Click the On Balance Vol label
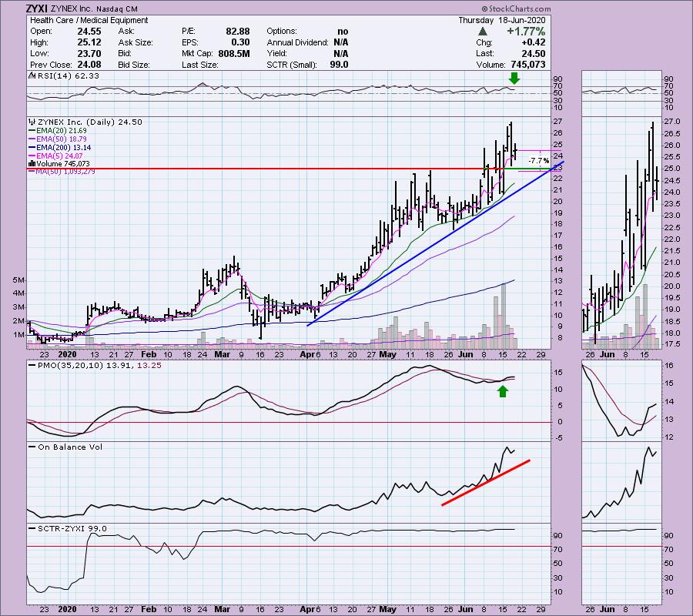 [70, 447]
